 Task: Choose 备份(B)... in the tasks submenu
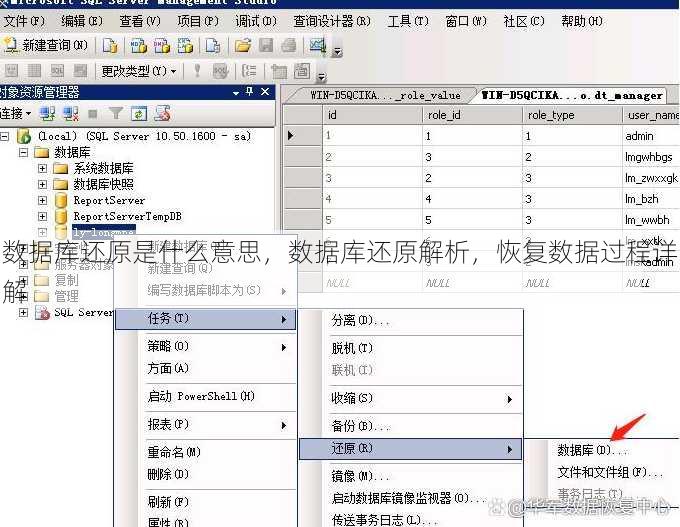point(411,426)
